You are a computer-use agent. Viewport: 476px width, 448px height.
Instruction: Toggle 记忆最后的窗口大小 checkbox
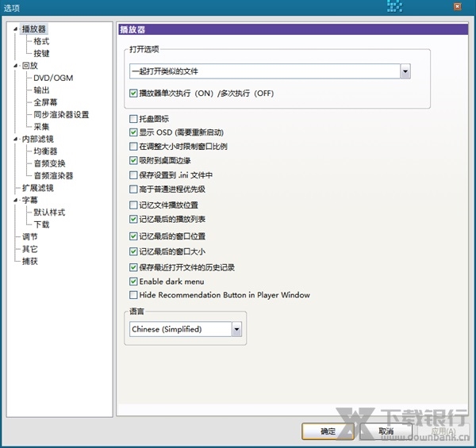[x=133, y=251]
